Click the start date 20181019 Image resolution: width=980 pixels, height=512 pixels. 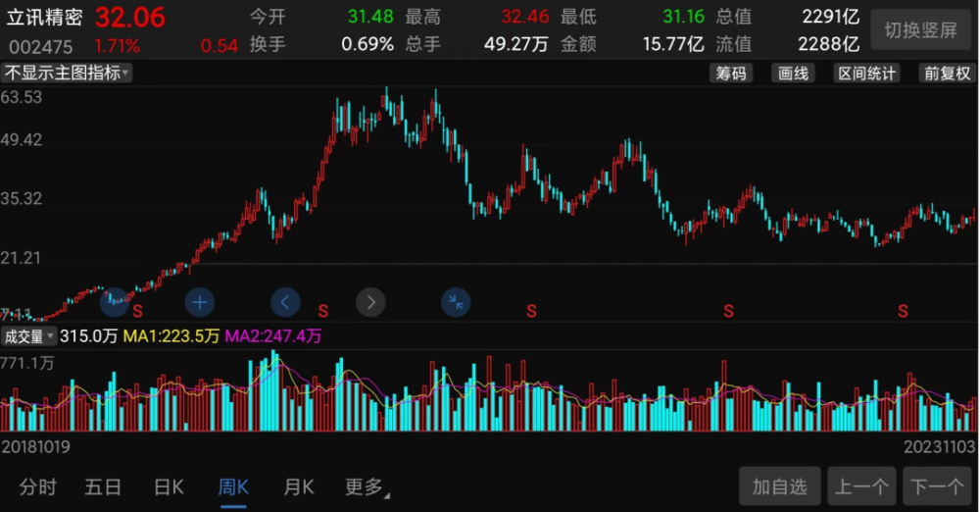click(x=36, y=447)
